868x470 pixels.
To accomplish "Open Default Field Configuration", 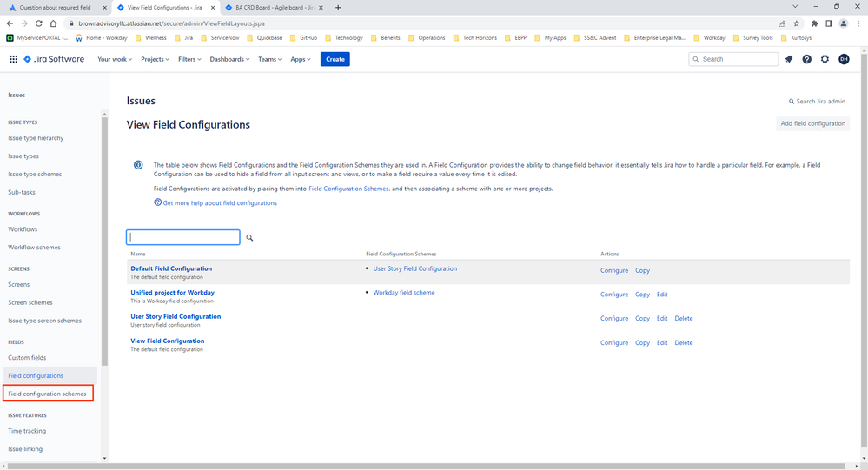I will tap(171, 268).
